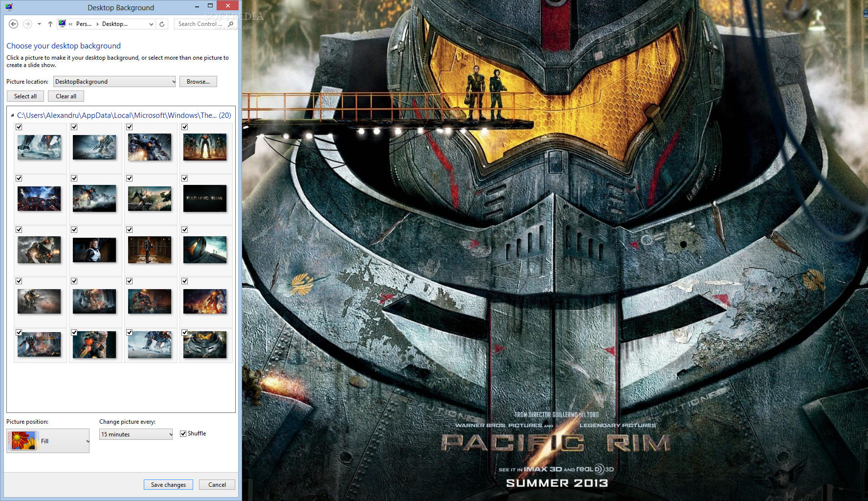
Task: Click the Forward navigation arrow
Action: pyautogui.click(x=27, y=24)
